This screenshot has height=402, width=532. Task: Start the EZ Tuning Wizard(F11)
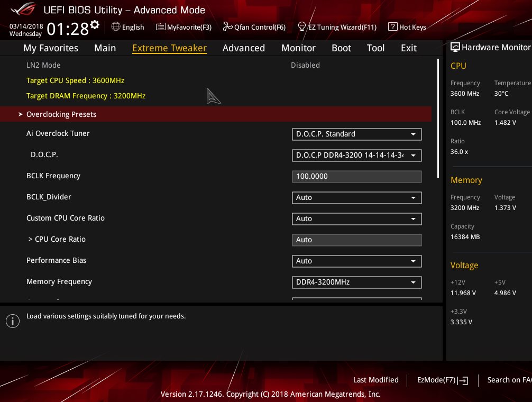coord(337,27)
